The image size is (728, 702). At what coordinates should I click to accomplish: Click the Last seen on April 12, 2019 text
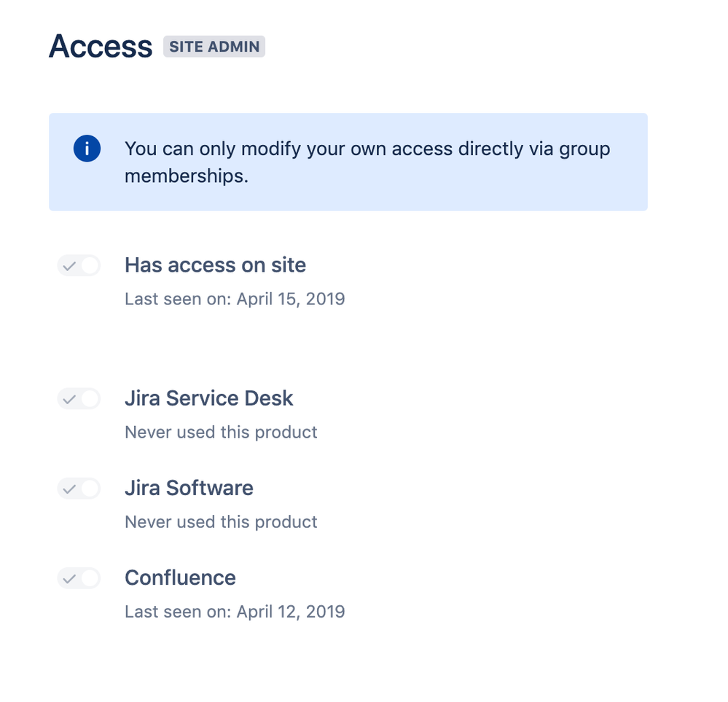(x=235, y=612)
